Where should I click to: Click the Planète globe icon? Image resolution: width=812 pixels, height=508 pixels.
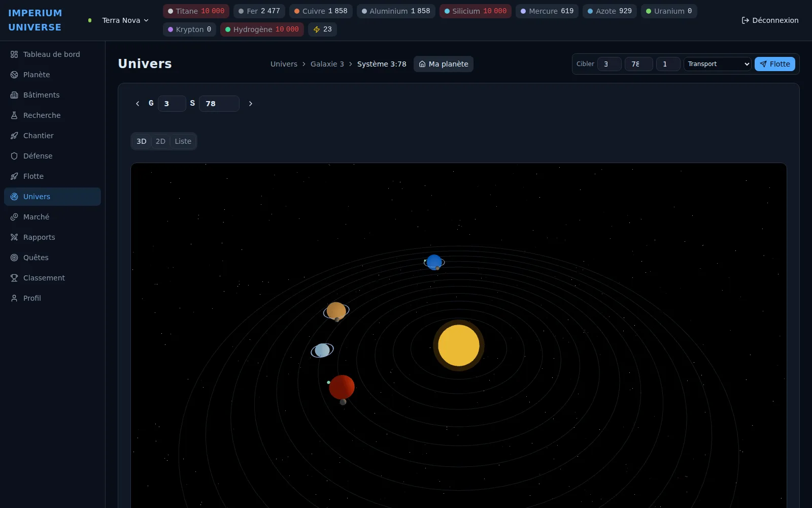click(x=14, y=75)
